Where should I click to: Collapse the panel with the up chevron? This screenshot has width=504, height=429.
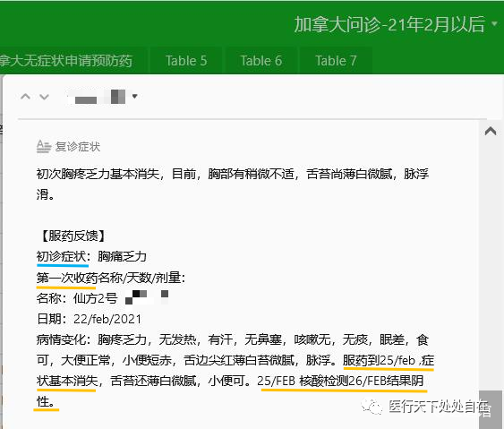(x=491, y=132)
